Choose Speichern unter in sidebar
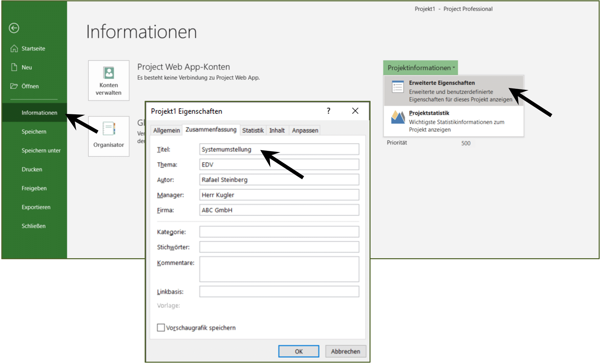This screenshot has width=601, height=364. (41, 150)
